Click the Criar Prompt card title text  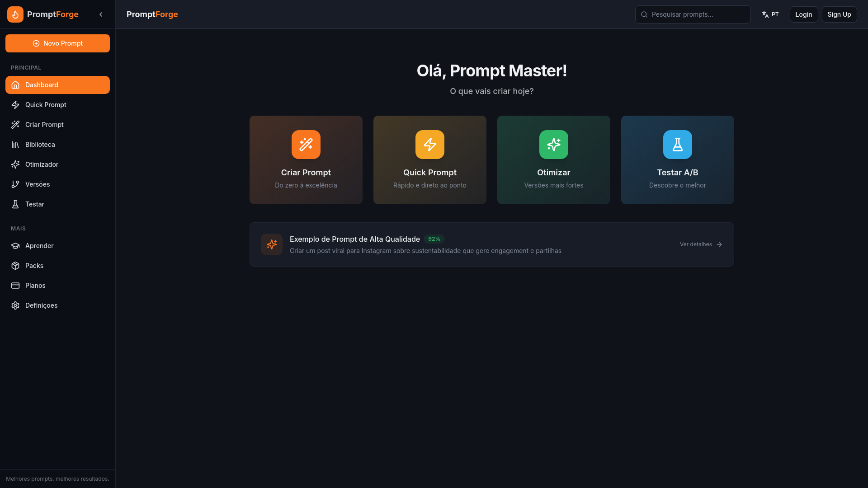point(306,173)
